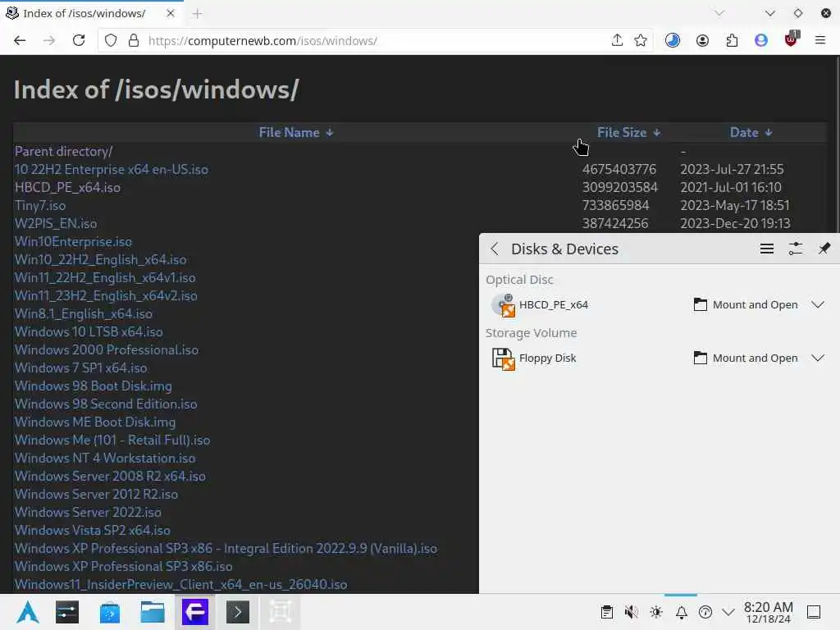
Task: Download Windows 10 LTSB x64.iso
Action: (89, 331)
